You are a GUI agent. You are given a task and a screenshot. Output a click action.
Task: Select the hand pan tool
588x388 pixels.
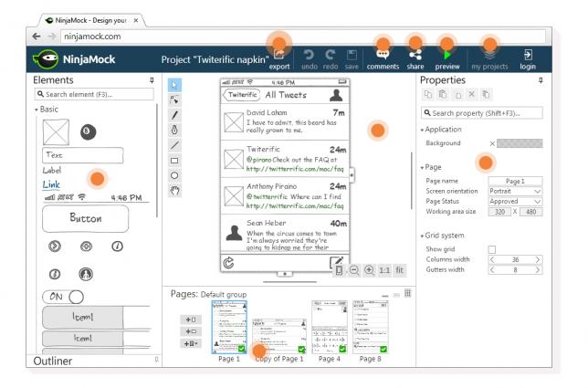[174, 191]
